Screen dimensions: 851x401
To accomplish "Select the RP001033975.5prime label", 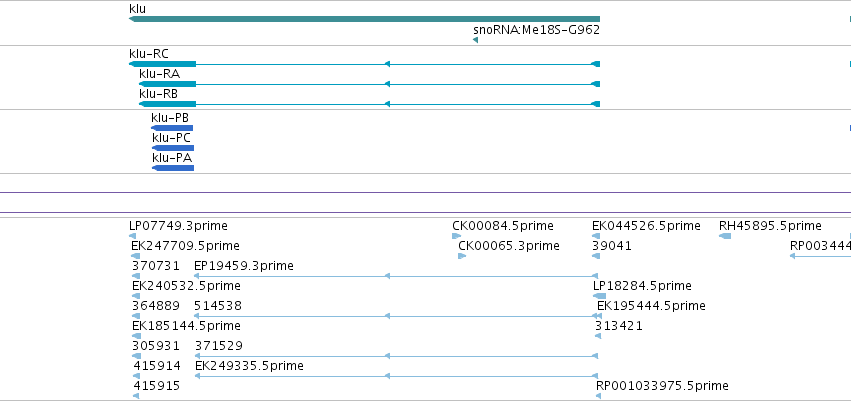I will click(662, 386).
